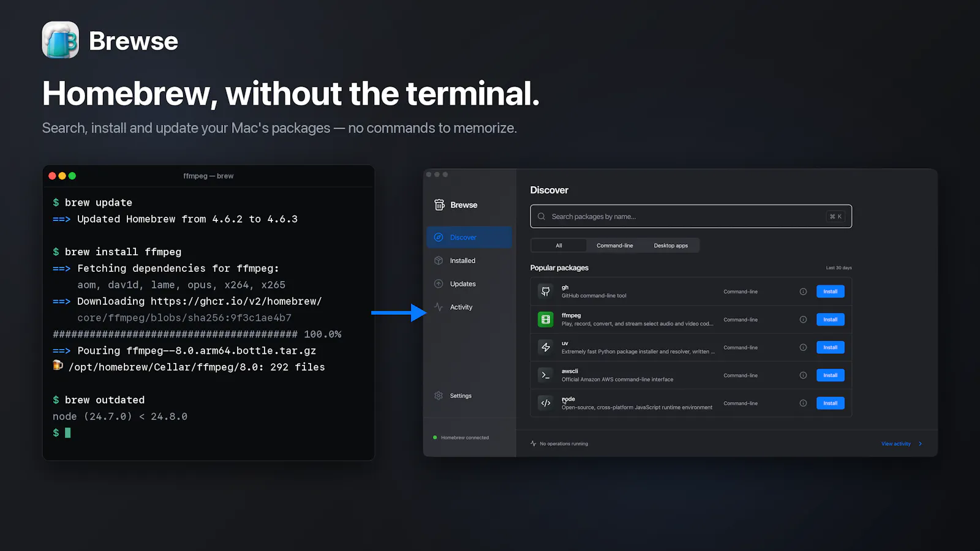The height and width of the screenshot is (551, 980).
Task: Click the Open-source, cross-platform JavaScript runtime description
Action: pyautogui.click(x=637, y=407)
